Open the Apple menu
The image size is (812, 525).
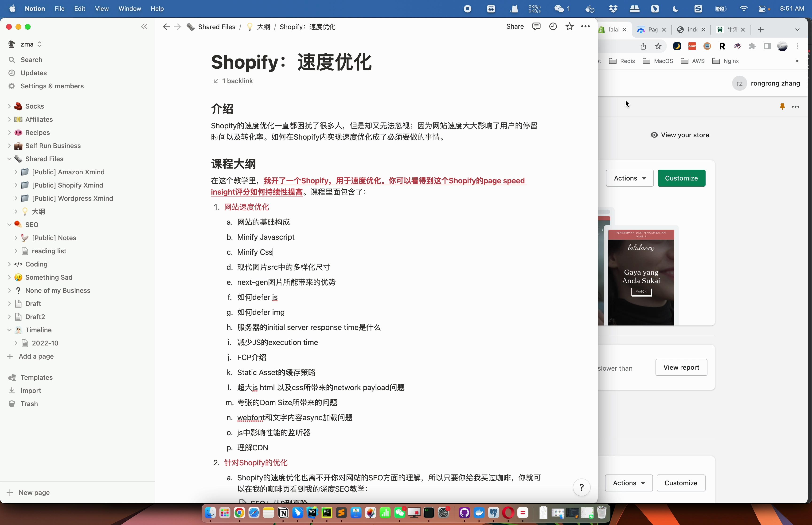coord(12,8)
